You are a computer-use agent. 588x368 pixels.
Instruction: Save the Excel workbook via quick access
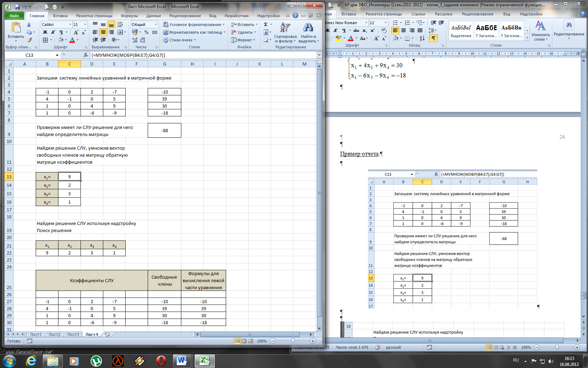pyautogui.click(x=17, y=7)
